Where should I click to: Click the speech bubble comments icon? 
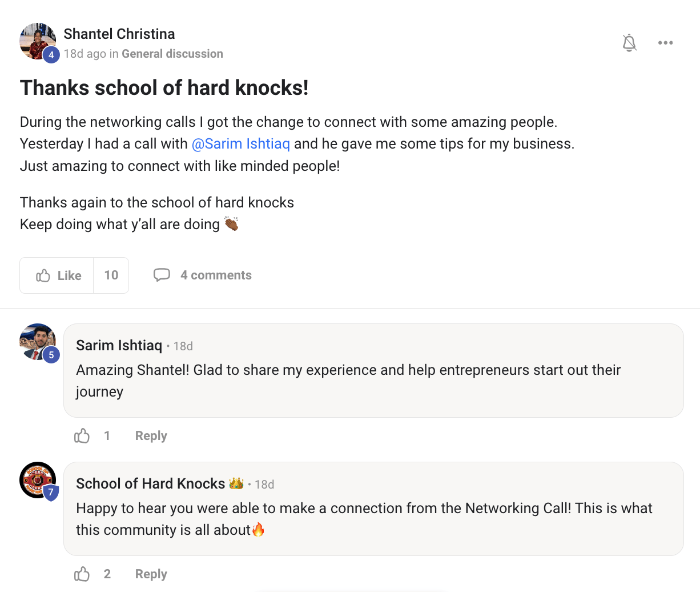[162, 275]
